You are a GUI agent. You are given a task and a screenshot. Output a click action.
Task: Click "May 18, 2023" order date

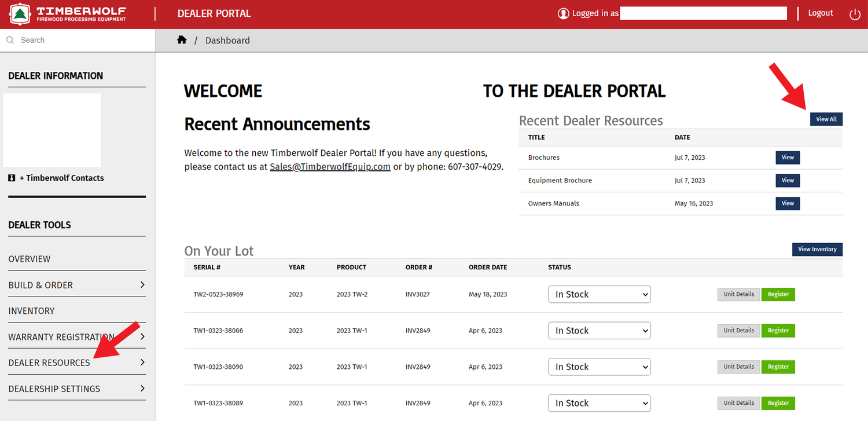click(488, 294)
